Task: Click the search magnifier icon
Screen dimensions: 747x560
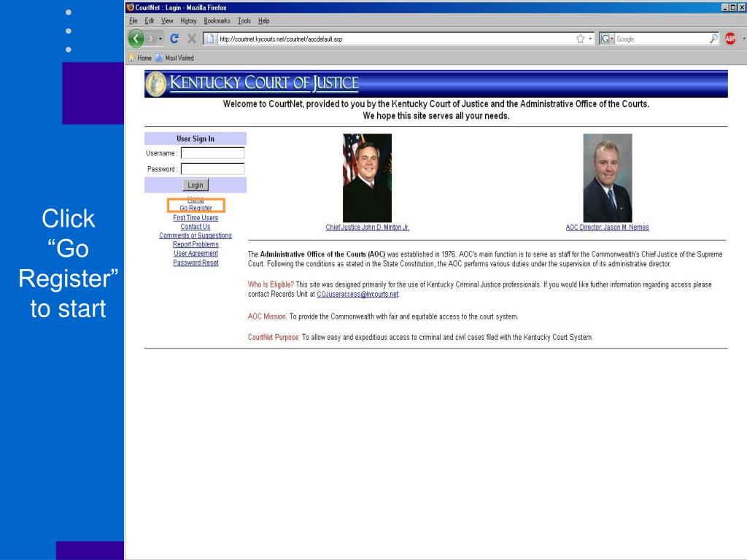Action: coord(713,39)
